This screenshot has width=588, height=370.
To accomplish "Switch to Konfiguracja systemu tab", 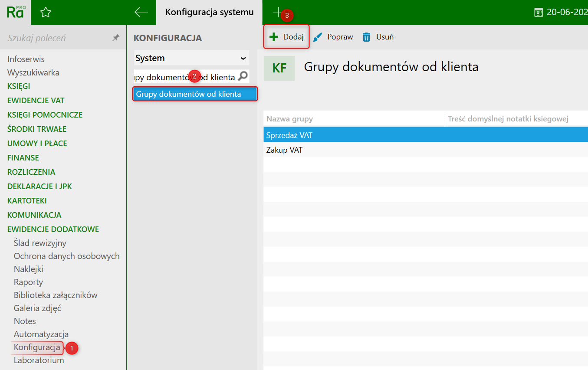I will click(209, 12).
